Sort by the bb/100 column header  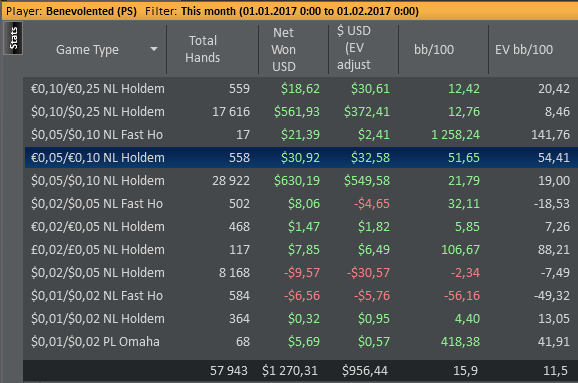point(434,49)
